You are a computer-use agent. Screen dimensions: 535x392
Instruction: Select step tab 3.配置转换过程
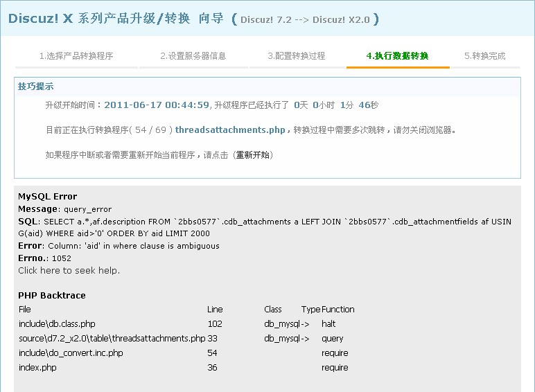click(296, 56)
